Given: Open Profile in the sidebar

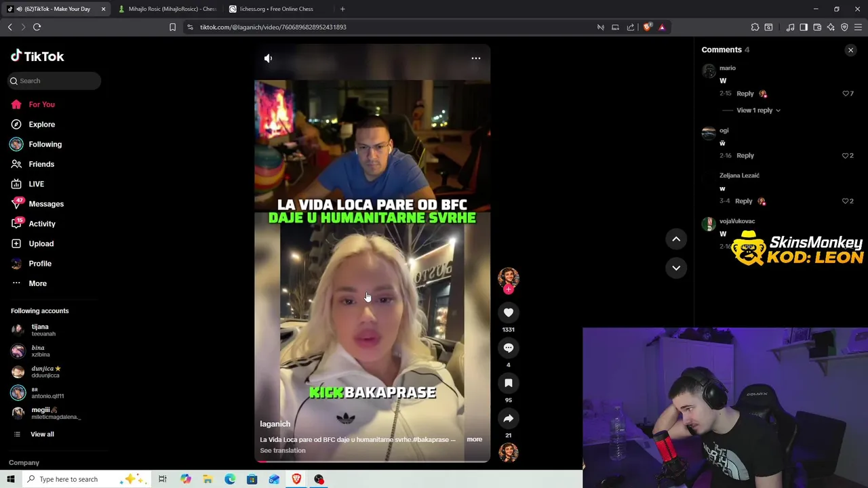Looking at the screenshot, I should [39, 264].
